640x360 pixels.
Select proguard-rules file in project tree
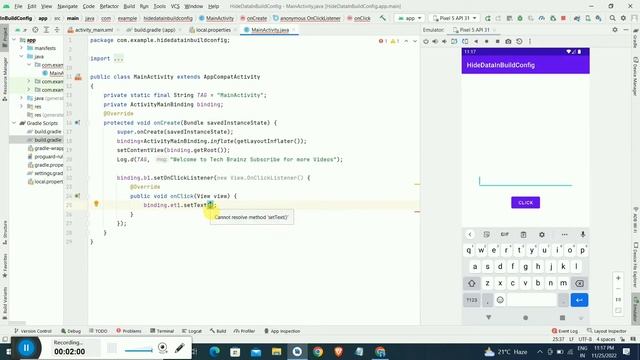[x=46, y=156]
